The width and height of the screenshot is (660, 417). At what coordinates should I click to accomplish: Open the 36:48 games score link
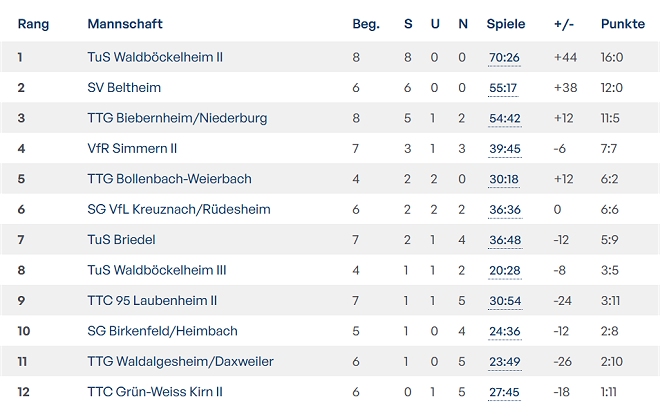(504, 240)
